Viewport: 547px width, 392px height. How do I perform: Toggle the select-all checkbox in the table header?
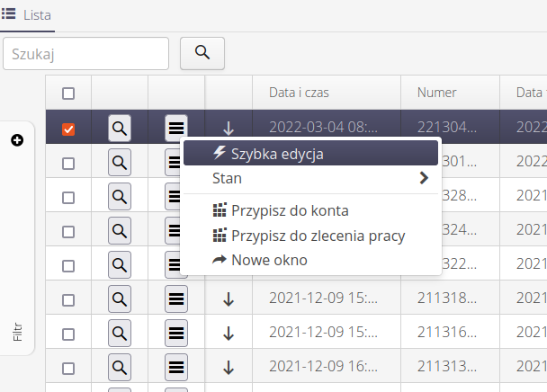tap(68, 93)
